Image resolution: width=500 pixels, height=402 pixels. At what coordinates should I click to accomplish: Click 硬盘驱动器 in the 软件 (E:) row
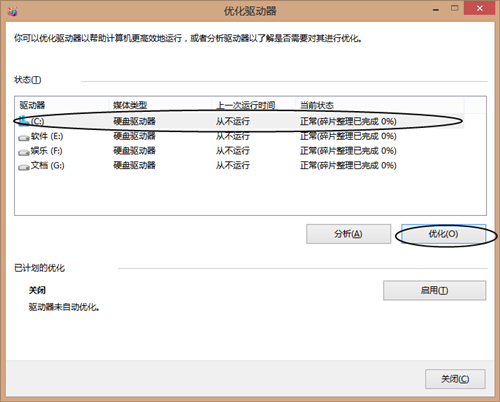pyautogui.click(x=134, y=136)
